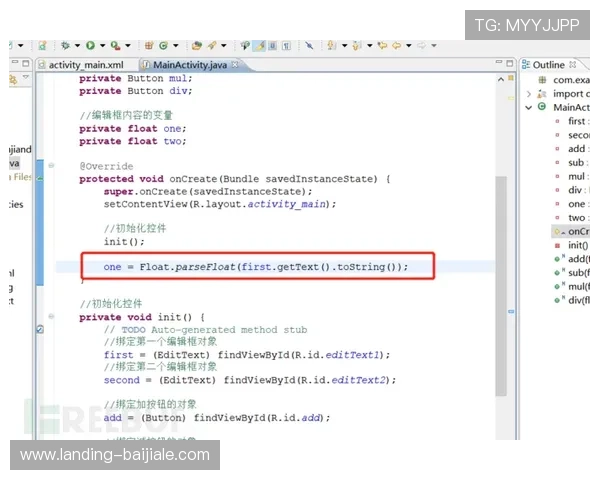Select the onCreate method in Outline

[578, 231]
